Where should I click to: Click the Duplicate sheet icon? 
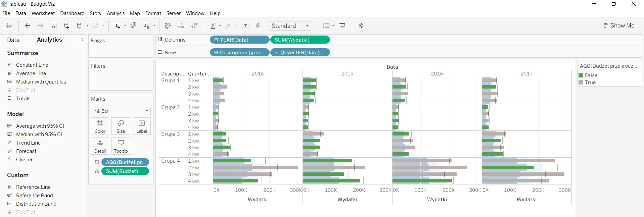133,26
